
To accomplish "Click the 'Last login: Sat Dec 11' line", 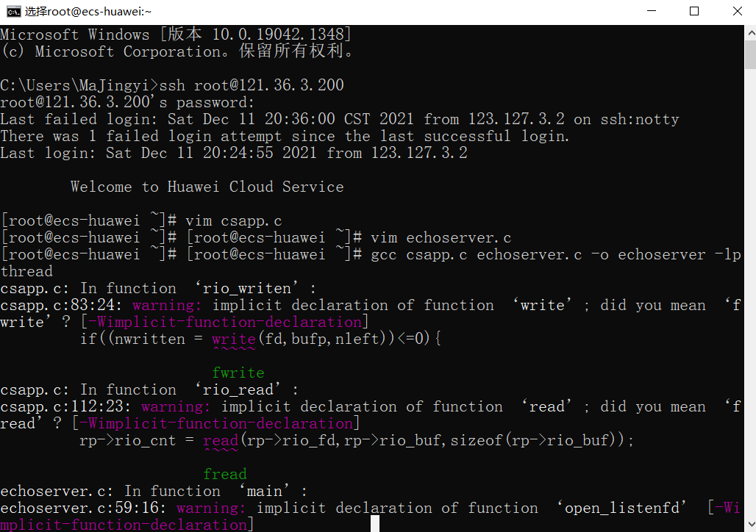I will coord(234,154).
